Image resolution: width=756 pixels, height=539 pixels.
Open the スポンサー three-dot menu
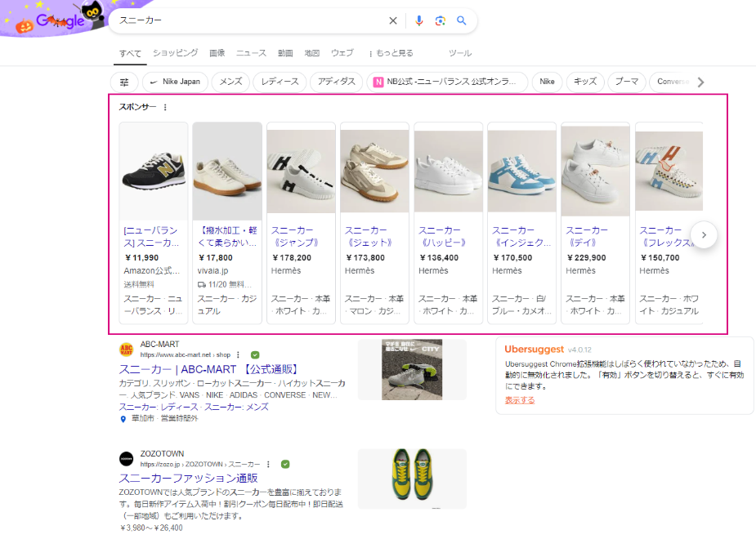[x=165, y=108]
